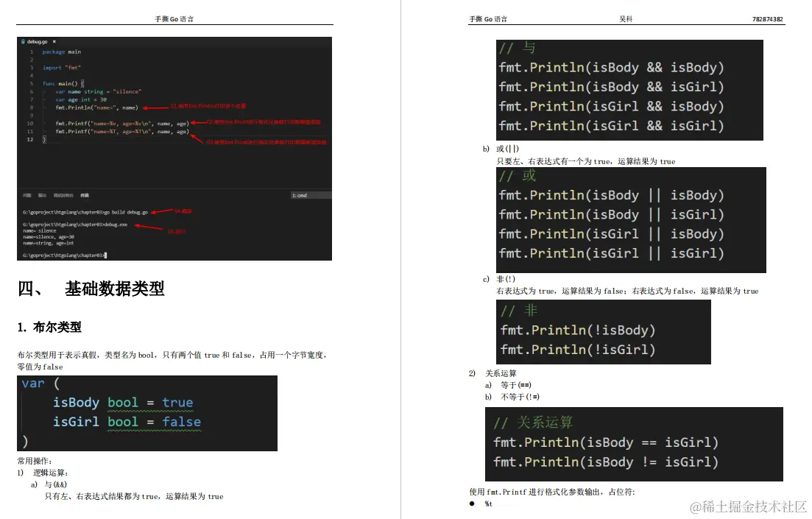Click the fmt.Println("name=", name) line
812x519 pixels.
97,107
